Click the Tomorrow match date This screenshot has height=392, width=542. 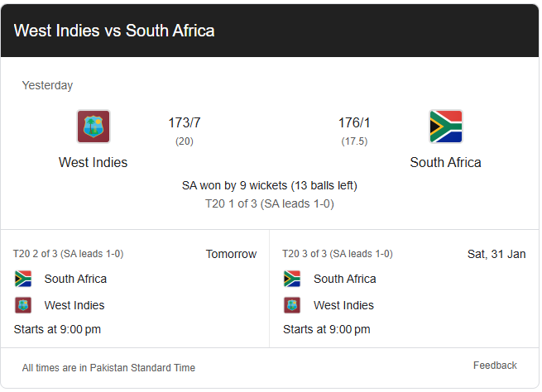click(231, 254)
